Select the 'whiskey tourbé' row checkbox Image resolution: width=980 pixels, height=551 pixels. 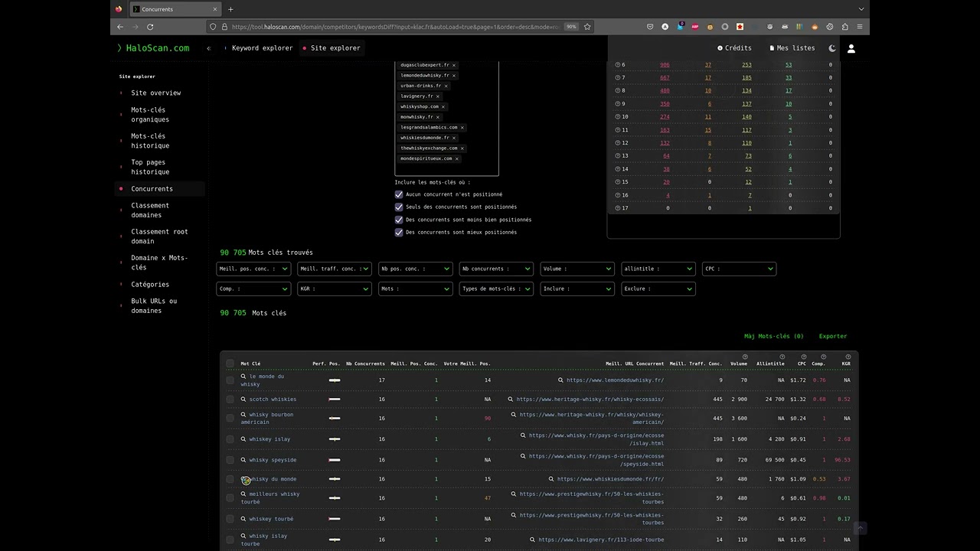point(230,519)
